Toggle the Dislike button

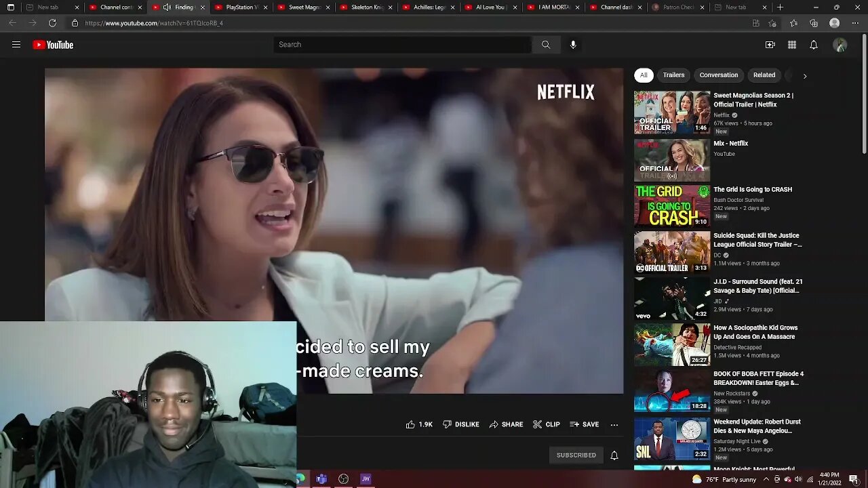coord(460,424)
